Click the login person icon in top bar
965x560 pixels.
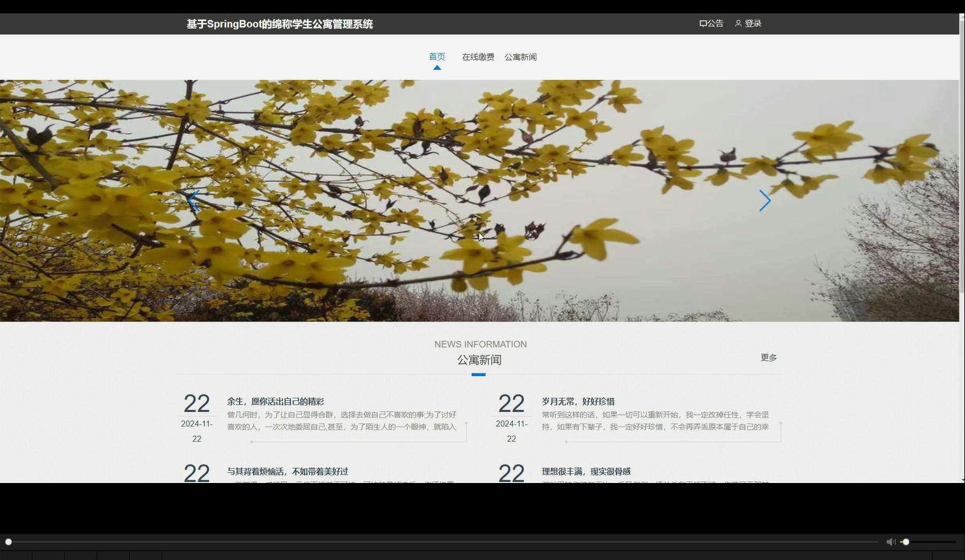point(738,23)
